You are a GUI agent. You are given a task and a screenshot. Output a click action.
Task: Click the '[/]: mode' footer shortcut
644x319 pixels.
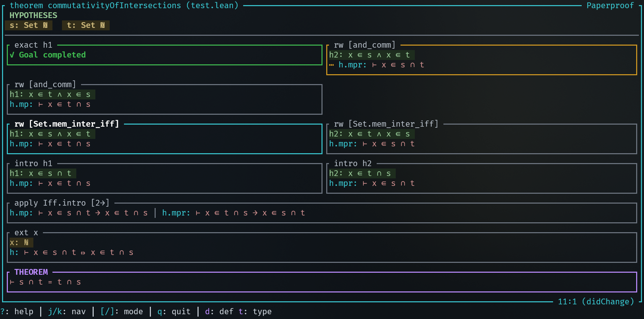122,312
